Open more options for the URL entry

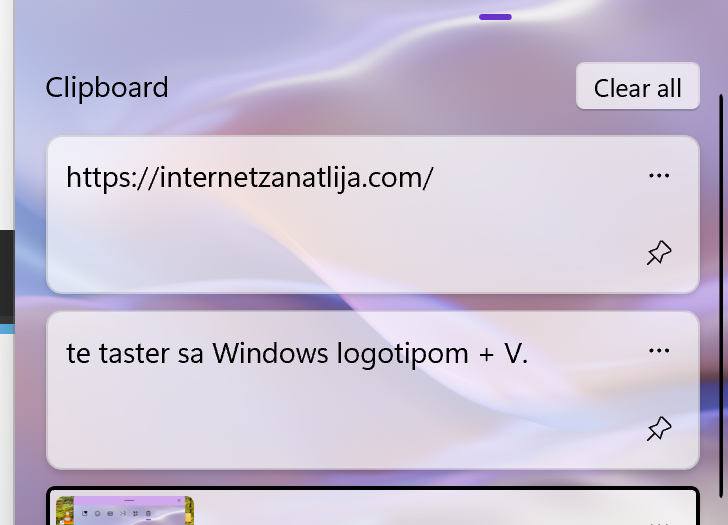point(659,175)
